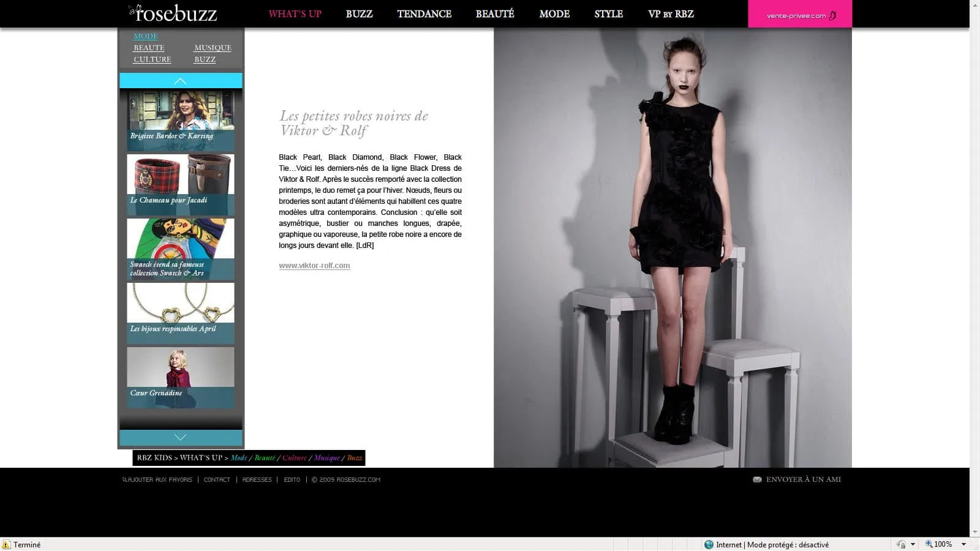The width and height of the screenshot is (980, 551).
Task: Click the browser scrollbar down arrow
Action: pos(975,532)
